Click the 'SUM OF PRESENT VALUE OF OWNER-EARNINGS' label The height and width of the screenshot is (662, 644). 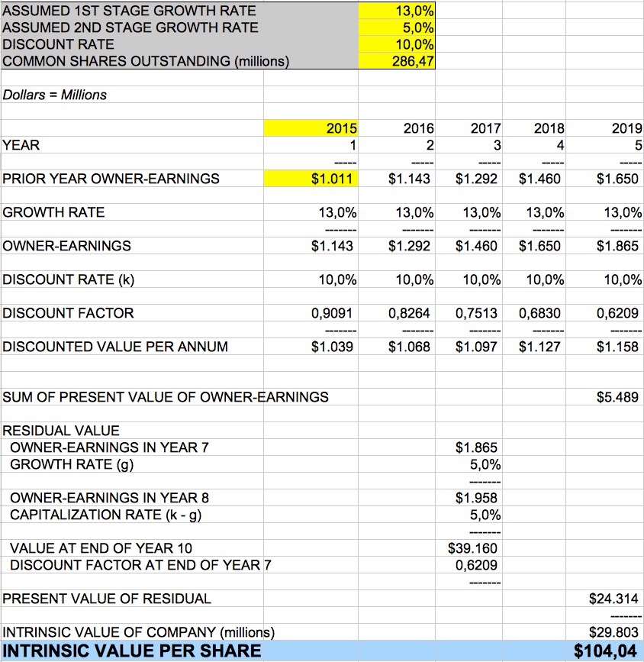165,397
